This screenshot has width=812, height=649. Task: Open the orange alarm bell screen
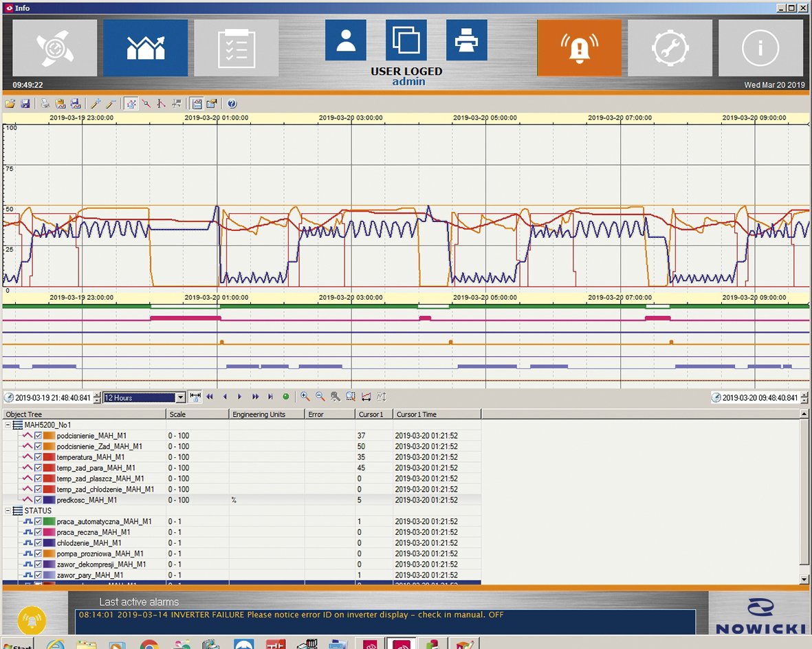(x=579, y=48)
